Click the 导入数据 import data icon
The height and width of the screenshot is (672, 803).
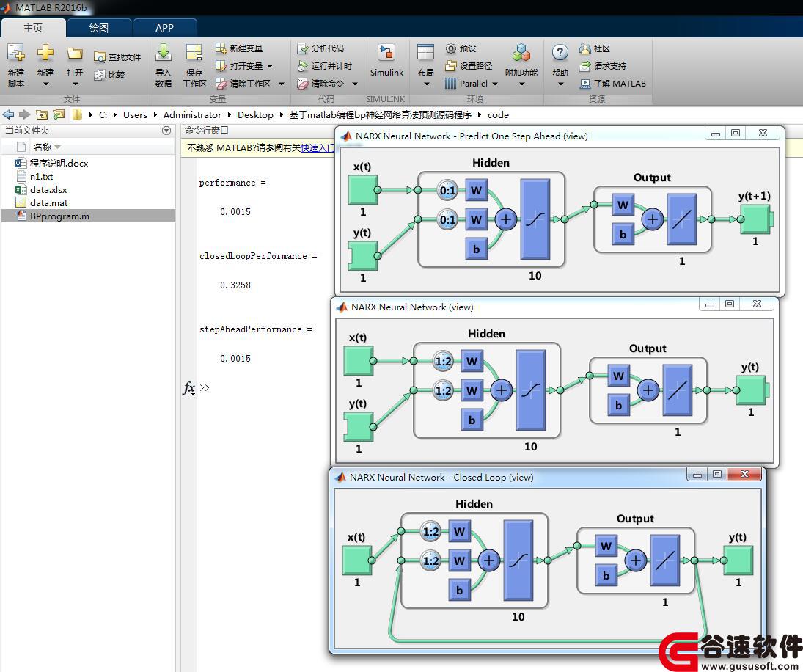pyautogui.click(x=164, y=53)
